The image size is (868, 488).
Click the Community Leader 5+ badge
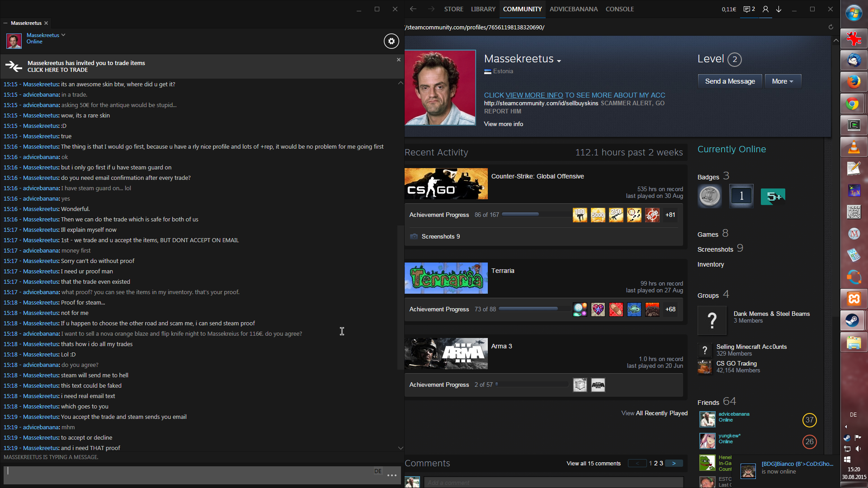773,196
